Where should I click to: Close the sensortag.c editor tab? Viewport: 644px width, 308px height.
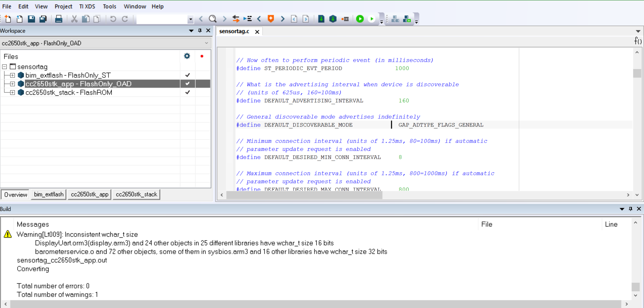click(257, 32)
